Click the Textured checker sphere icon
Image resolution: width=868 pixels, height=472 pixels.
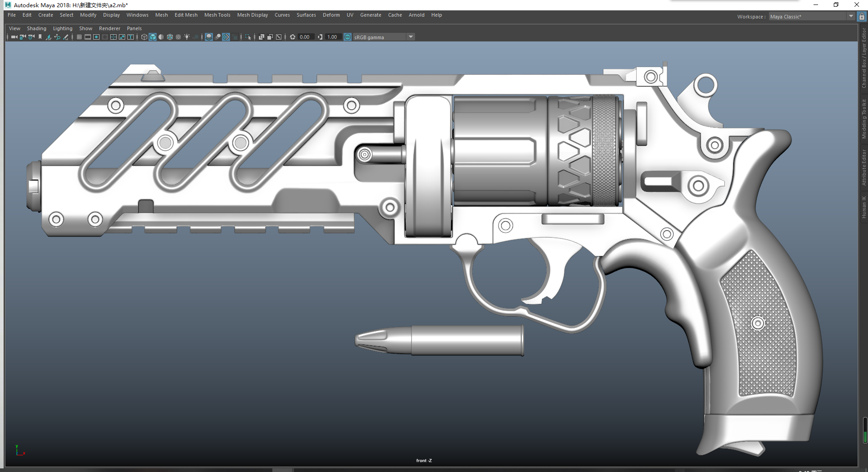point(178,37)
